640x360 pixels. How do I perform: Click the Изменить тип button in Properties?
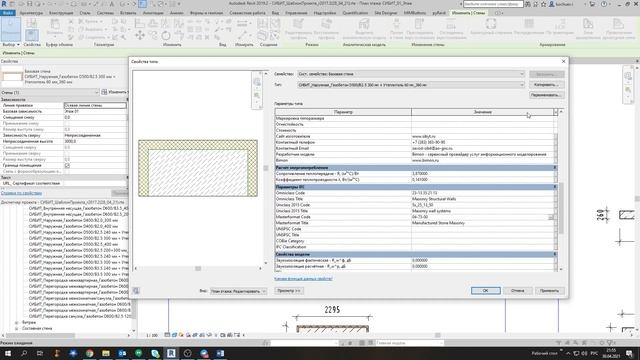pyautogui.click(x=114, y=92)
